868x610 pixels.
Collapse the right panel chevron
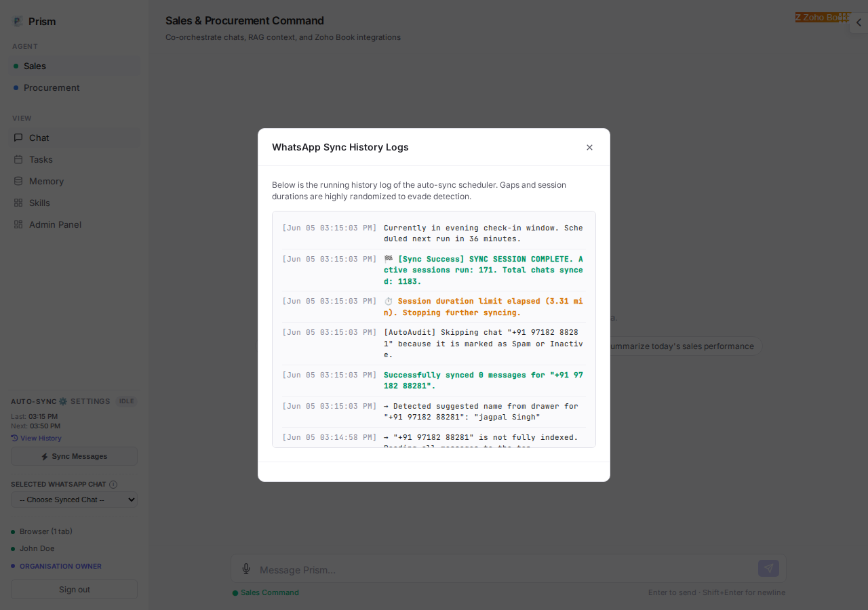tap(859, 22)
